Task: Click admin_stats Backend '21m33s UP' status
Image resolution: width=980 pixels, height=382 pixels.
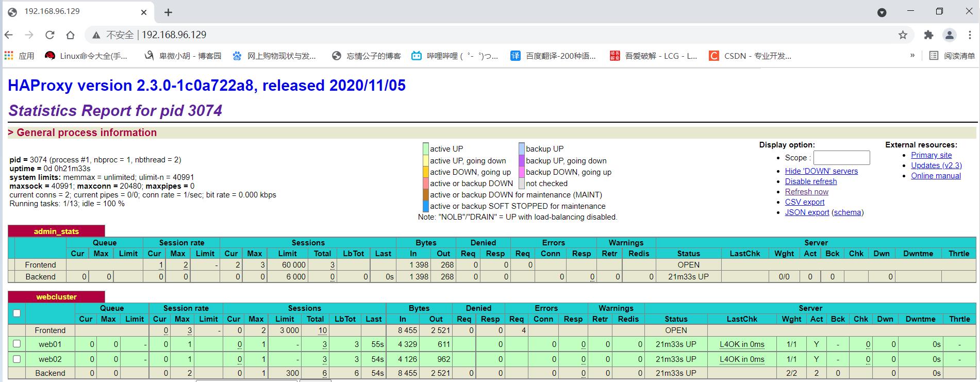Action: tap(688, 277)
